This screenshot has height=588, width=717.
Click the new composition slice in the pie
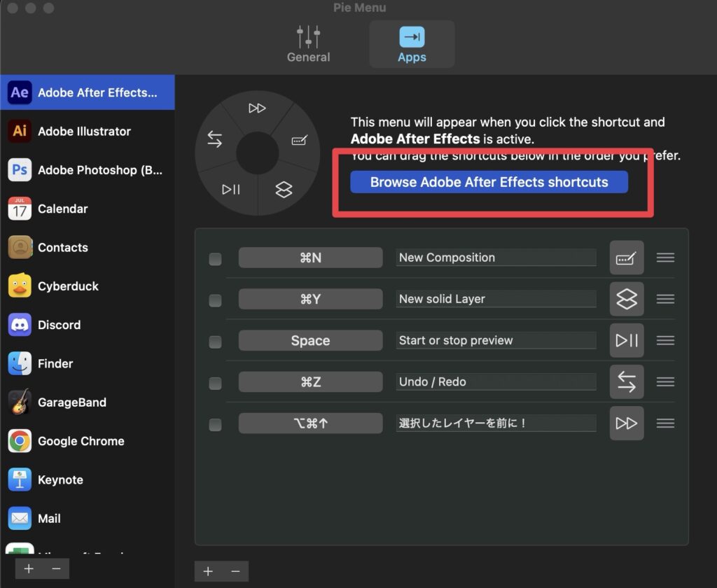coord(300,140)
